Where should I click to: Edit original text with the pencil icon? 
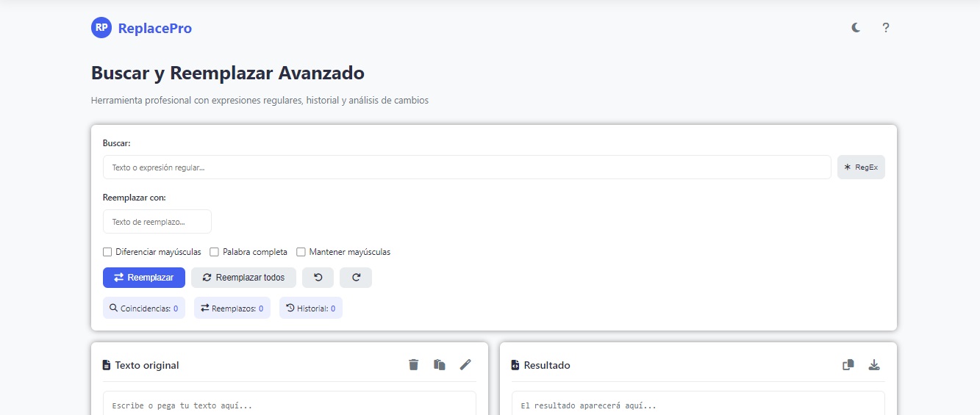point(465,364)
